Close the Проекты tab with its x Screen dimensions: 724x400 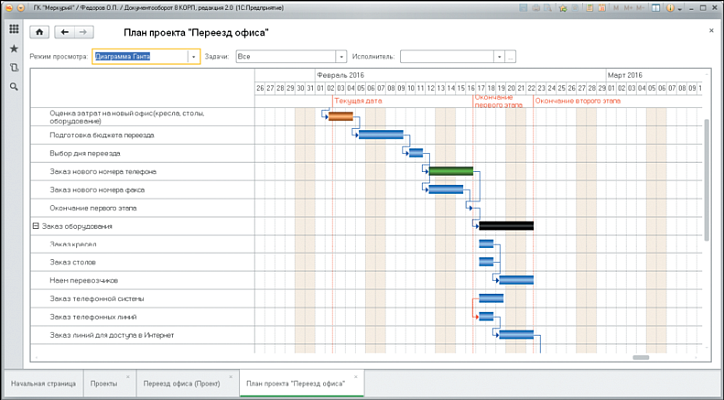pyautogui.click(x=128, y=378)
